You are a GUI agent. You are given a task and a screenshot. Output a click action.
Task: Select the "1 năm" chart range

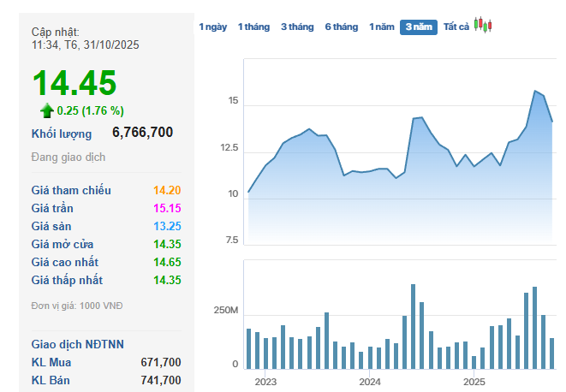click(x=382, y=27)
